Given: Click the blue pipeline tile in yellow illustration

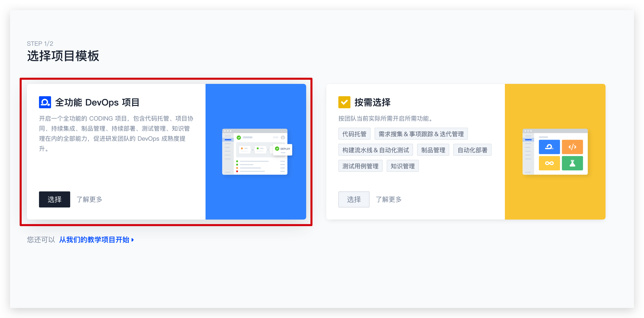Looking at the screenshot, I should click(549, 147).
